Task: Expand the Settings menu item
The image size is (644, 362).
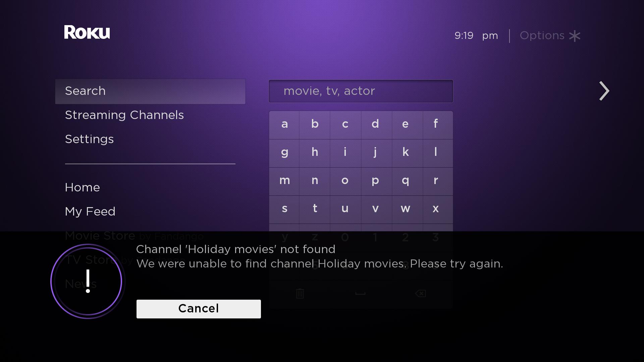Action: (89, 139)
